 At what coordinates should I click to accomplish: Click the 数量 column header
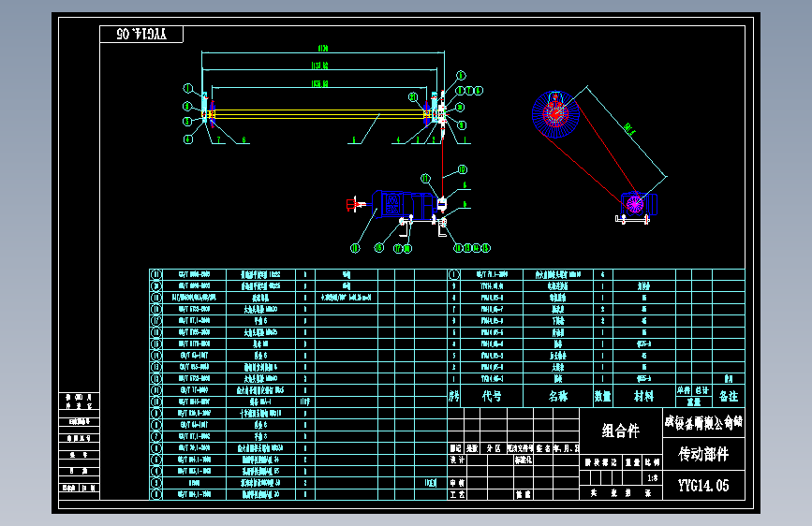603,396
